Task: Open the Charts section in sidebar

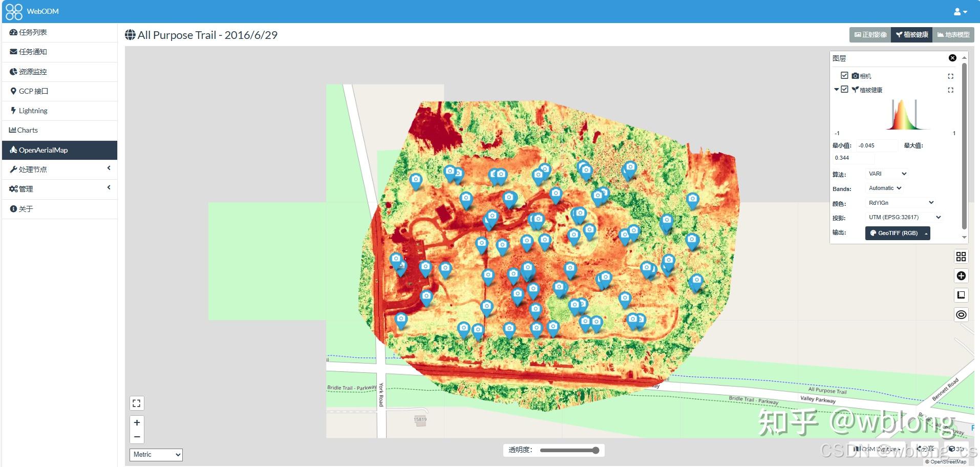Action: (28, 130)
